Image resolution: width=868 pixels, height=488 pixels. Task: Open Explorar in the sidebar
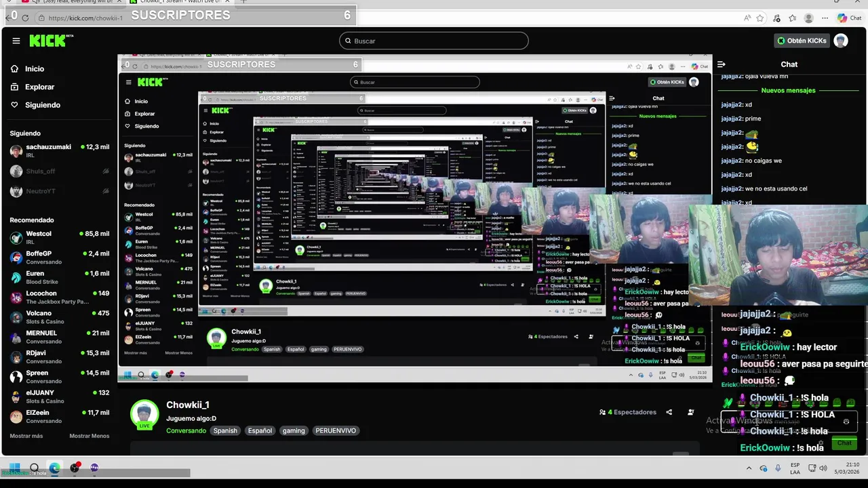tap(33, 87)
